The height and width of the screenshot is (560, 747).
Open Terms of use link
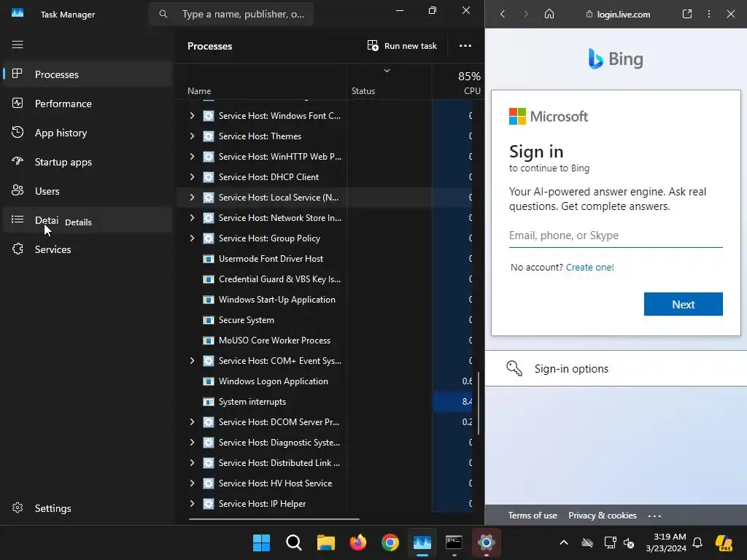(x=532, y=516)
